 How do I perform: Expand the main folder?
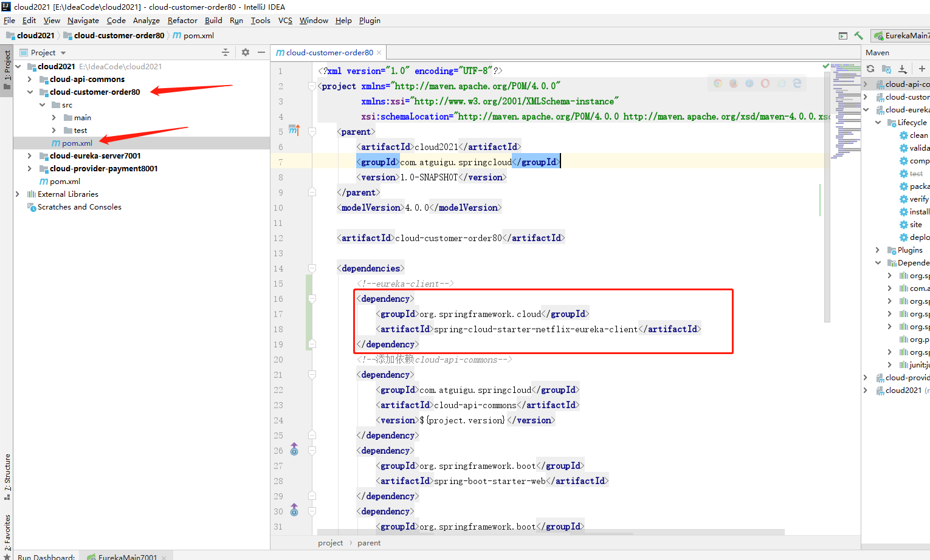coord(54,118)
